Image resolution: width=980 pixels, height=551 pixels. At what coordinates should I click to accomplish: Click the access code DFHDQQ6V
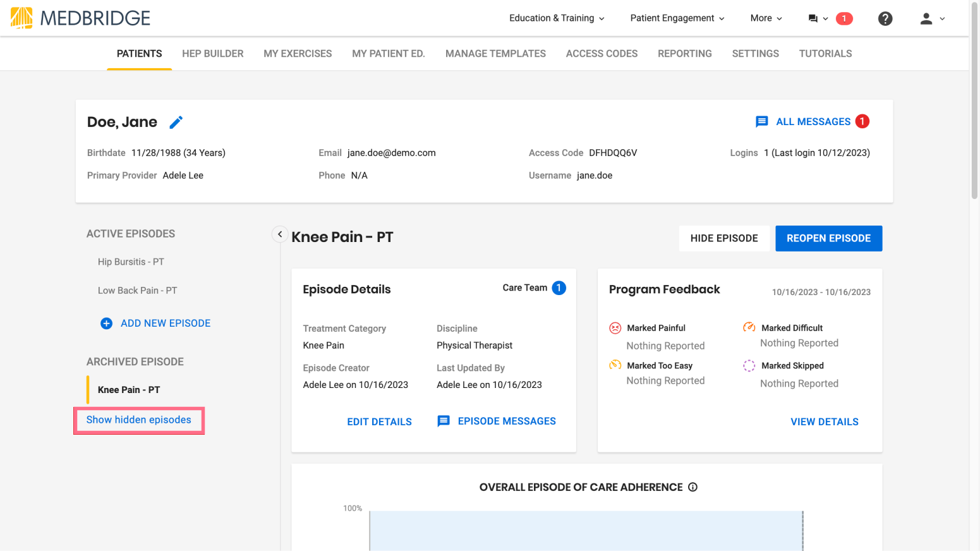pos(613,153)
